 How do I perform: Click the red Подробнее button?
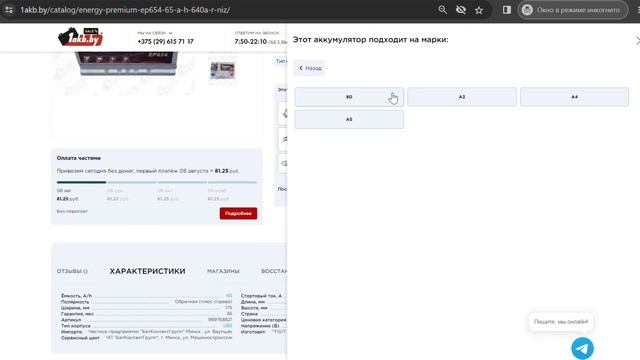(238, 213)
